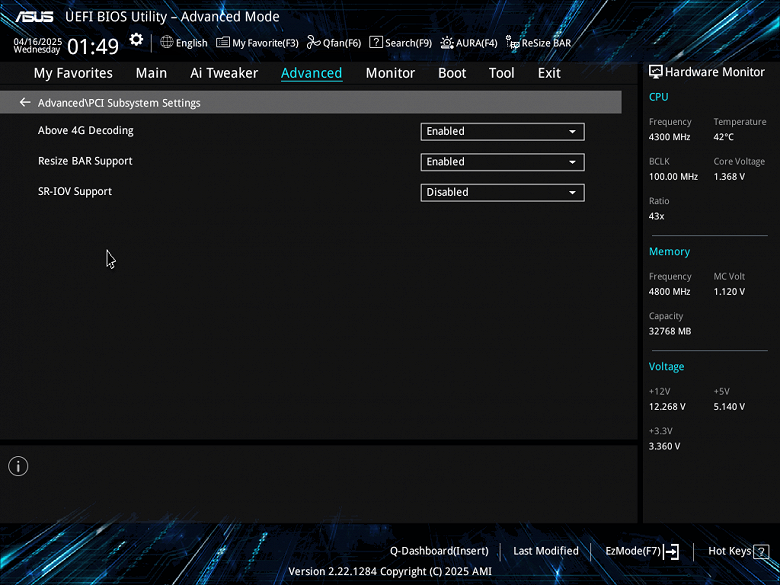Open the Monitor tab
Image resolution: width=780 pixels, height=585 pixels.
click(x=390, y=73)
